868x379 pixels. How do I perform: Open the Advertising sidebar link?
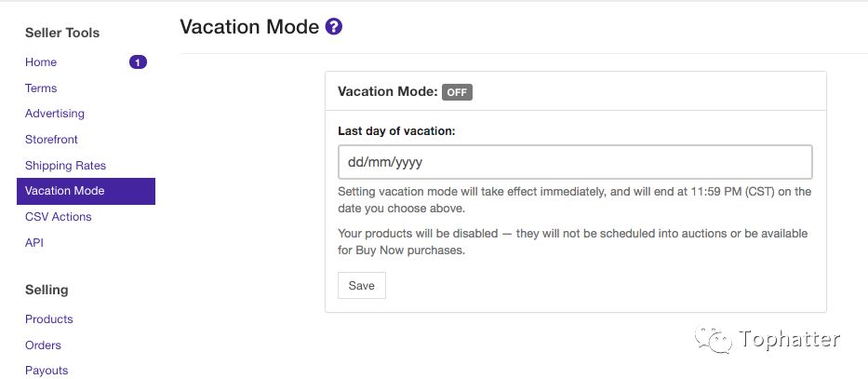55,114
